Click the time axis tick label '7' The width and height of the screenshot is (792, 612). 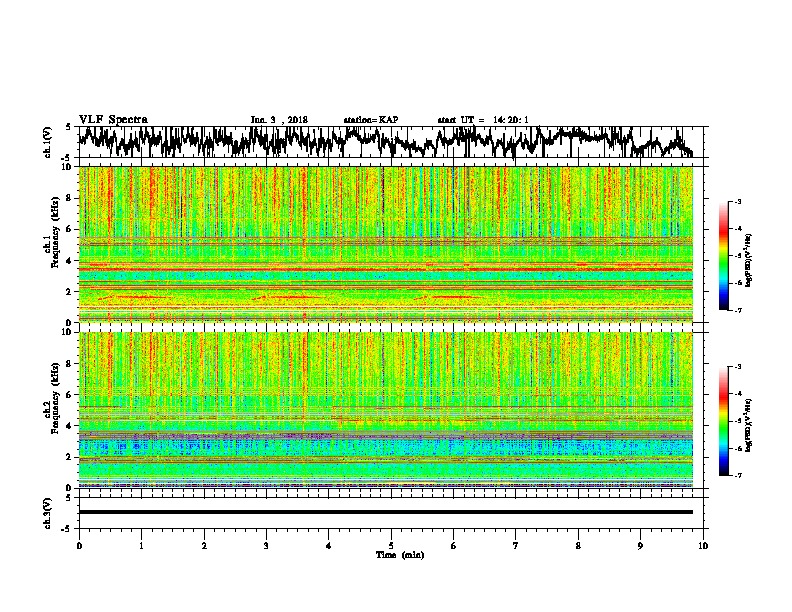tap(516, 546)
